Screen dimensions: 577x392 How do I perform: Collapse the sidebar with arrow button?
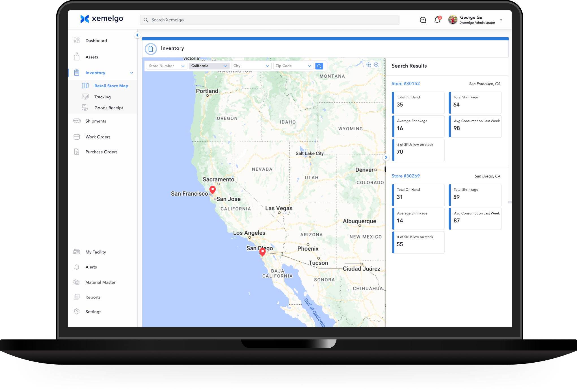pos(137,35)
